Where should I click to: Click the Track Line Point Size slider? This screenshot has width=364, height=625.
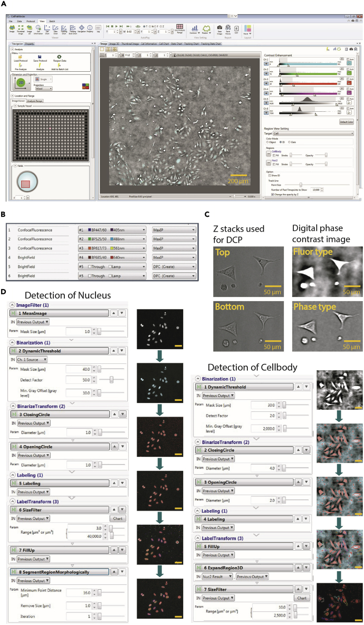(x=301, y=185)
